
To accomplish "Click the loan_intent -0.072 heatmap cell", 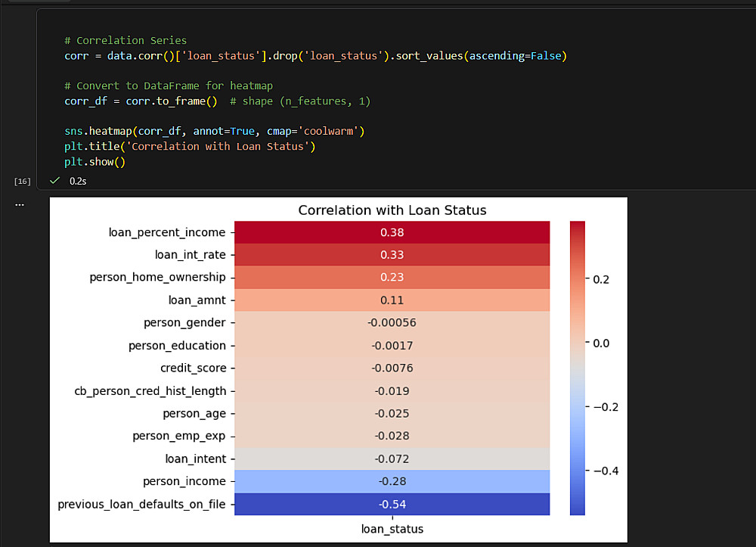I will pos(392,458).
